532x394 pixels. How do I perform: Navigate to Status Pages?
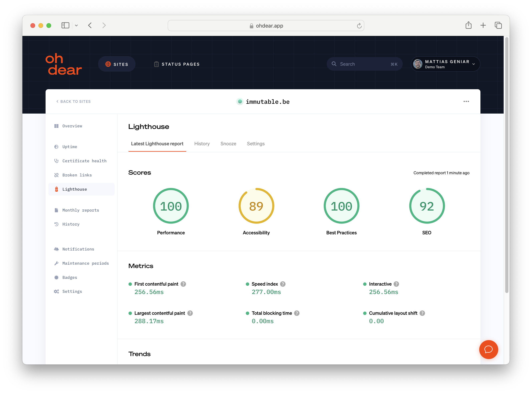pyautogui.click(x=177, y=64)
